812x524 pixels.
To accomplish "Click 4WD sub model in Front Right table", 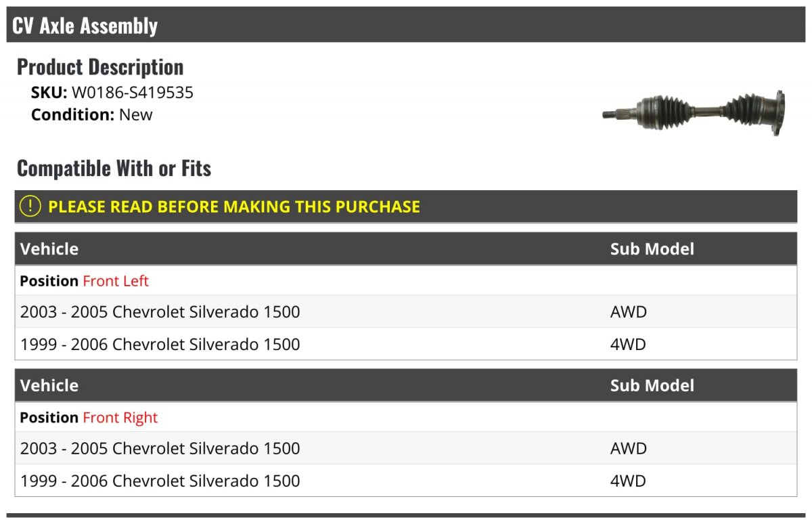I will point(628,481).
